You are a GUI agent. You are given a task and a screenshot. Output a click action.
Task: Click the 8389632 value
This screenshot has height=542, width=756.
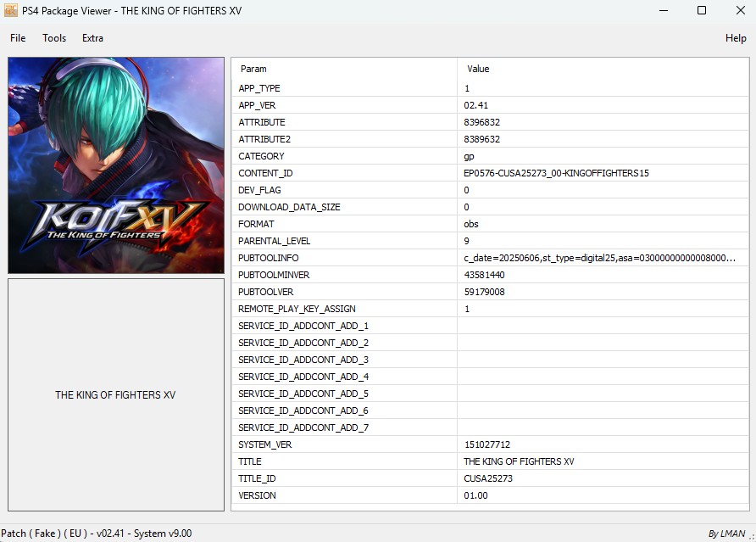[x=481, y=139]
